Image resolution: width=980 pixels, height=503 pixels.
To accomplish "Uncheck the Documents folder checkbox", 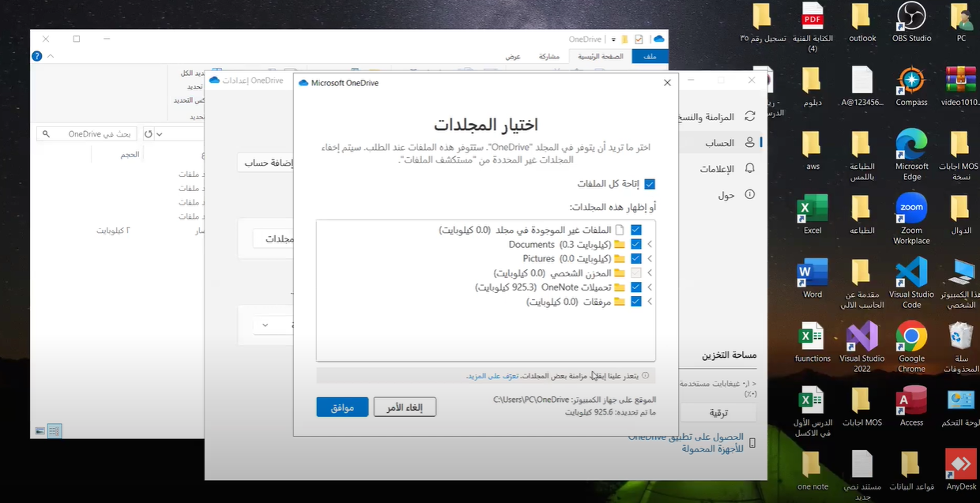I will coord(635,245).
